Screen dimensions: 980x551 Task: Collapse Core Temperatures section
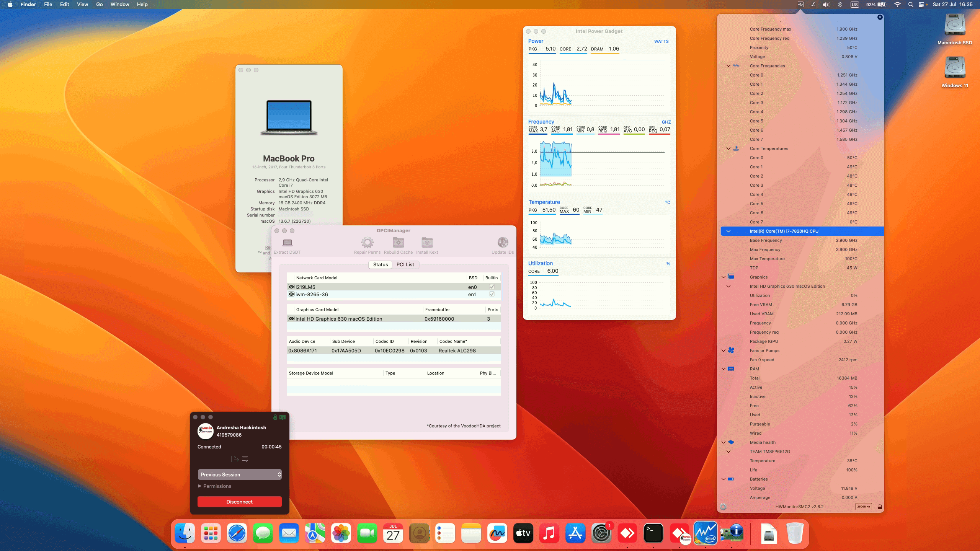728,148
